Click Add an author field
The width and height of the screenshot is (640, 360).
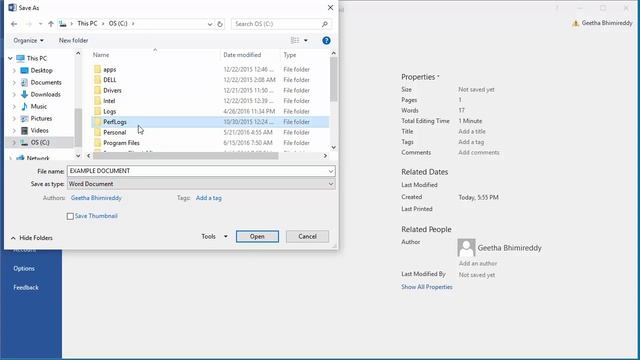click(x=478, y=264)
